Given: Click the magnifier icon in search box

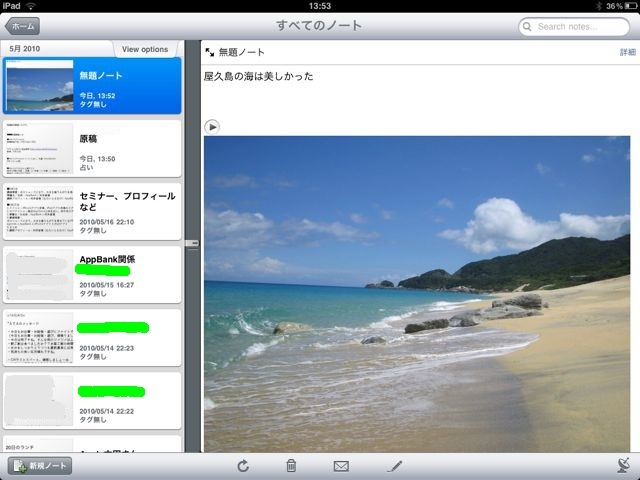Looking at the screenshot, I should tap(527, 27).
